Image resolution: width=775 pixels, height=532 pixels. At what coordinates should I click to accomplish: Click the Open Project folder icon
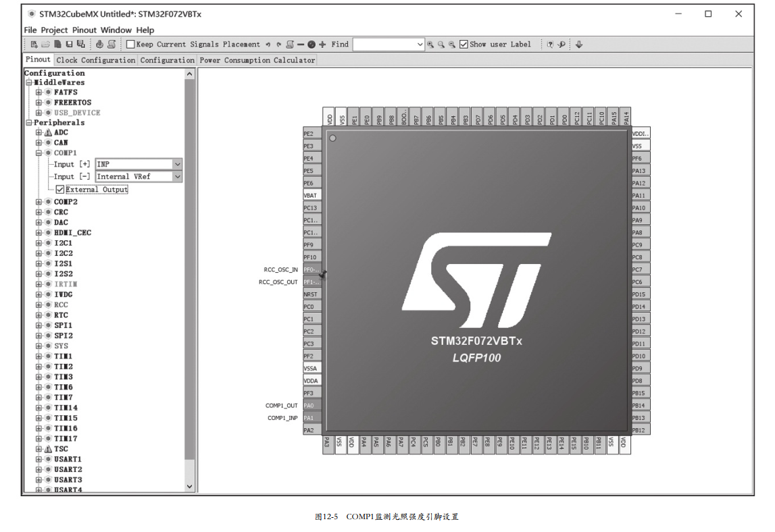point(46,45)
